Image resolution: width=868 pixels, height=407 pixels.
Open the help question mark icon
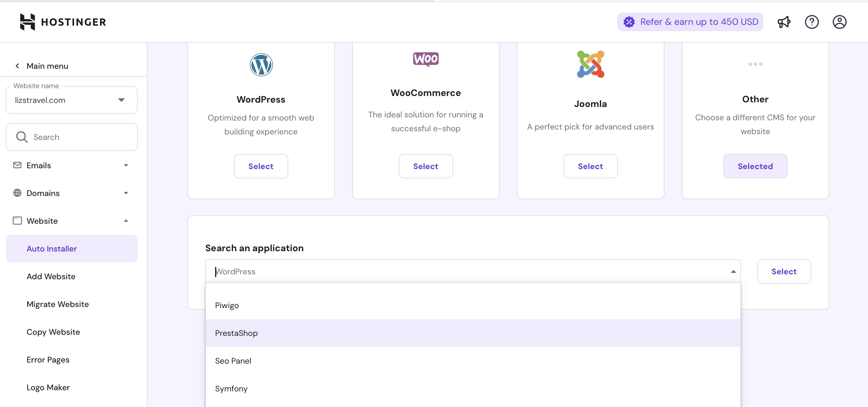tap(812, 22)
